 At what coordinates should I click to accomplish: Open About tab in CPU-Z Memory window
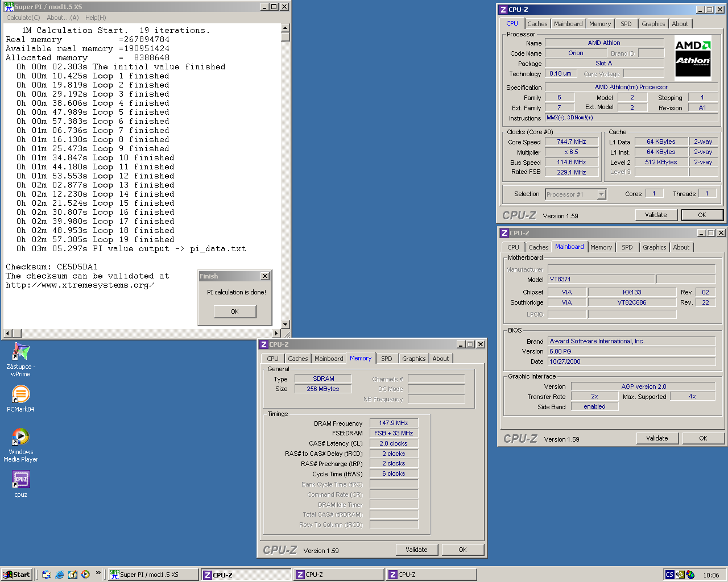click(x=440, y=359)
